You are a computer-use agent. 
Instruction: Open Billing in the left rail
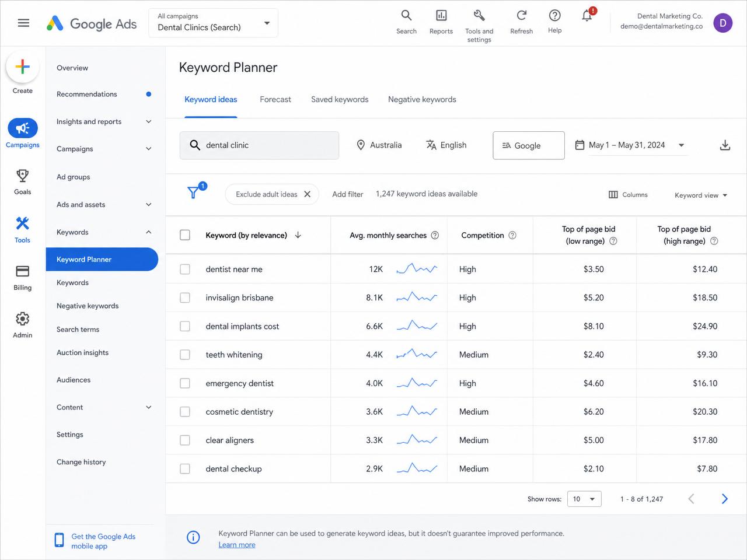tap(23, 277)
